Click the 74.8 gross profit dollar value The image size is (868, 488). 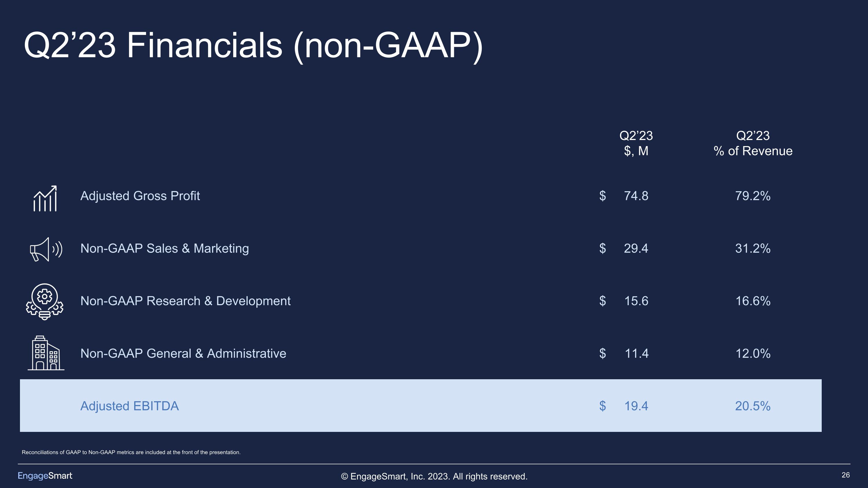coord(636,196)
